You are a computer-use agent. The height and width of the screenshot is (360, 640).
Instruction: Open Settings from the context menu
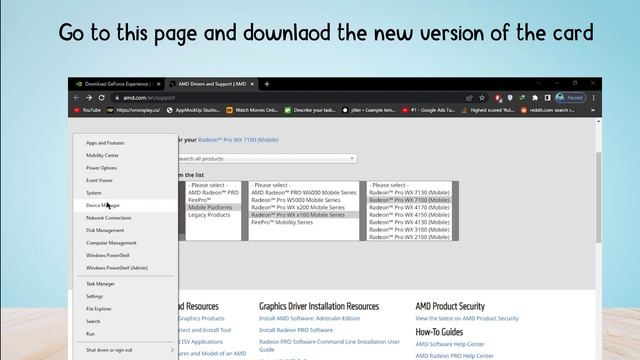point(126,296)
